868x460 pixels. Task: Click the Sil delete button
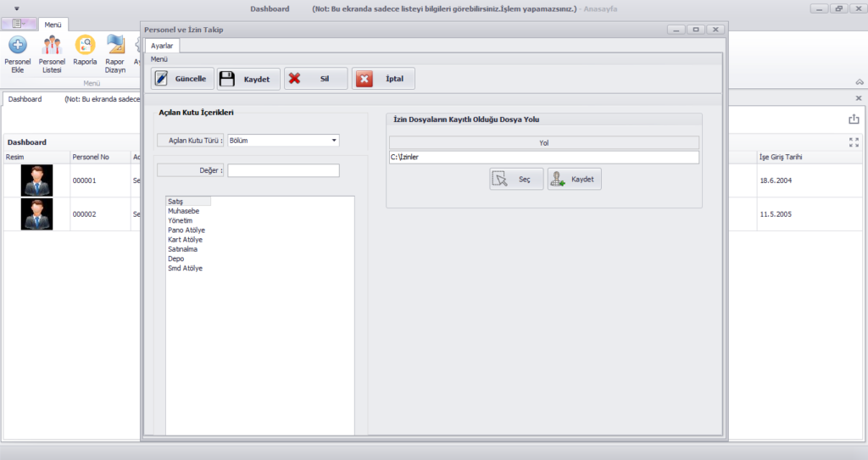(315, 79)
